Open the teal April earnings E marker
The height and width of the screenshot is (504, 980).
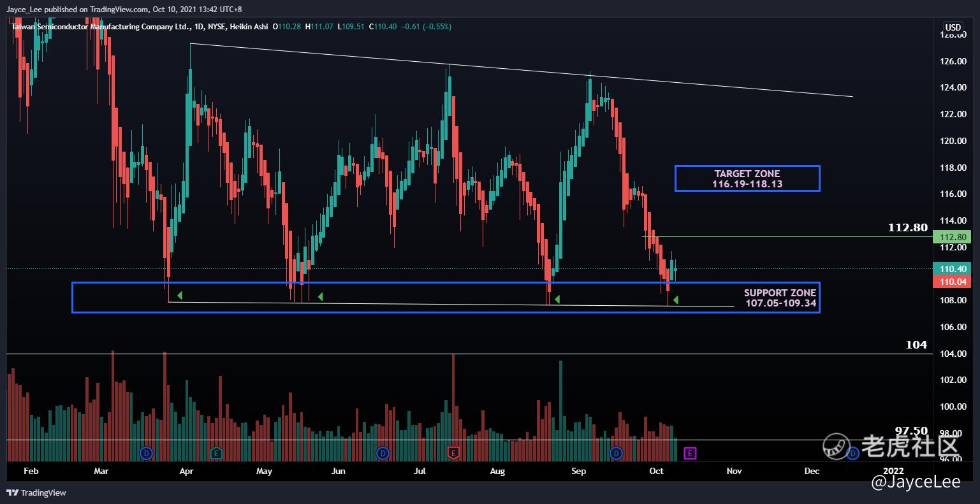[x=217, y=453]
